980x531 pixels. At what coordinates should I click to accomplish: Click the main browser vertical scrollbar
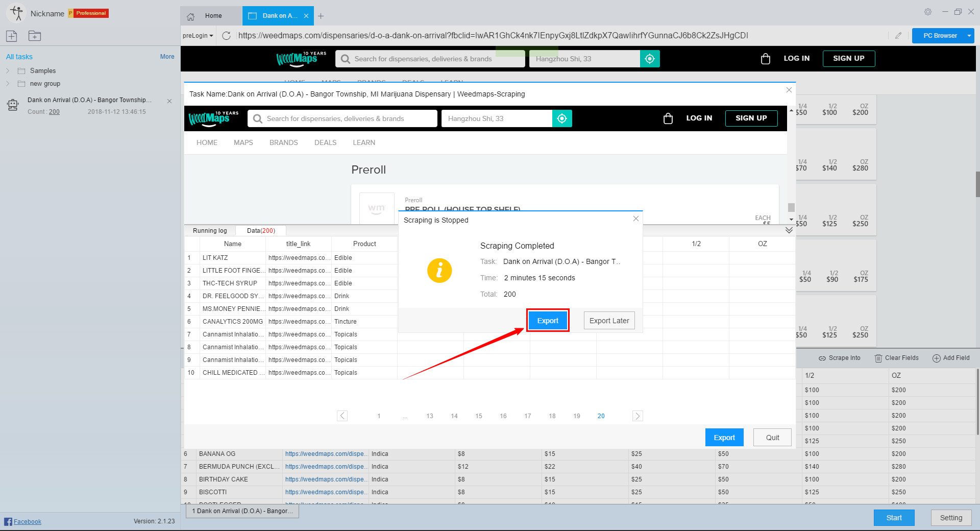(x=977, y=184)
